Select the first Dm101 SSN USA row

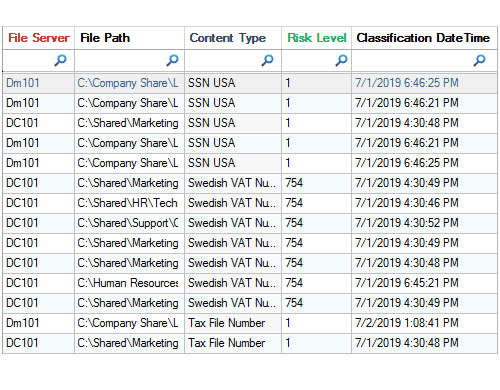[x=250, y=83]
